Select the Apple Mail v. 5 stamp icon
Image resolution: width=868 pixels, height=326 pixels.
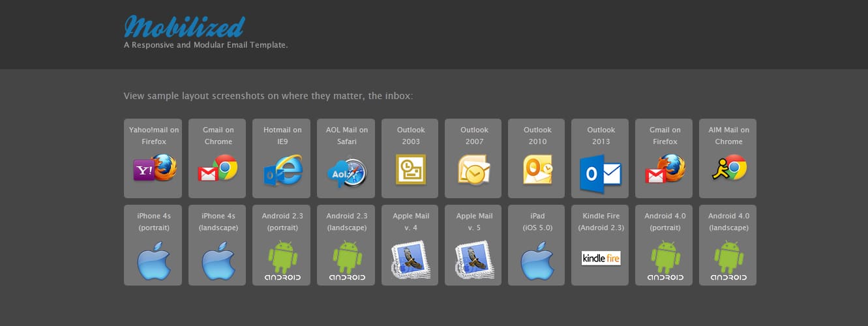pos(474,259)
